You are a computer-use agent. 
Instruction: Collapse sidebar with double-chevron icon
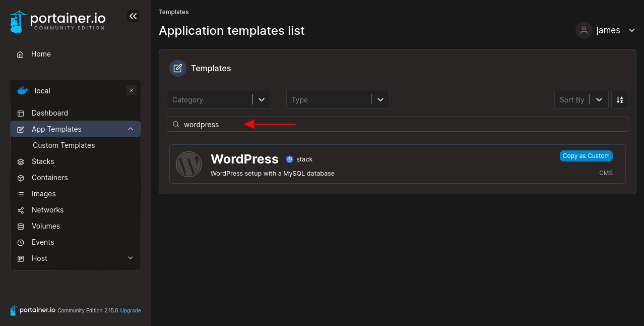pyautogui.click(x=133, y=17)
